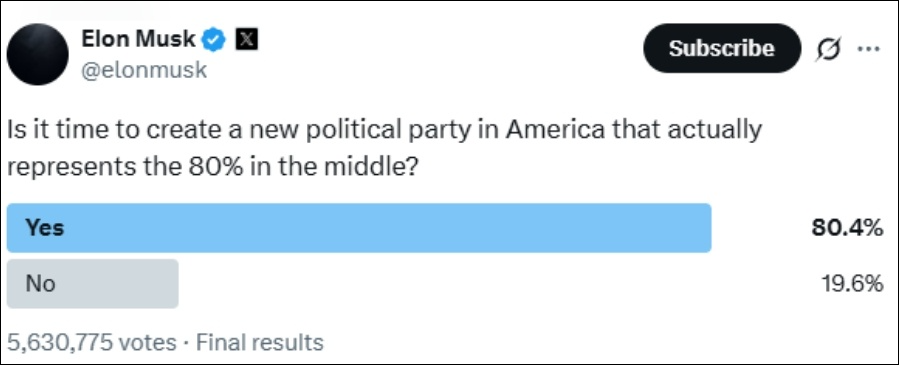Subscribe to Elon Musk's account
Viewport: 899px width, 365px height.
click(721, 48)
